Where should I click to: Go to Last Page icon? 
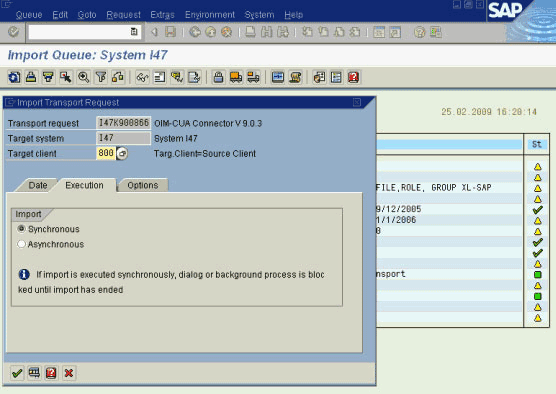pyautogui.click(x=355, y=32)
